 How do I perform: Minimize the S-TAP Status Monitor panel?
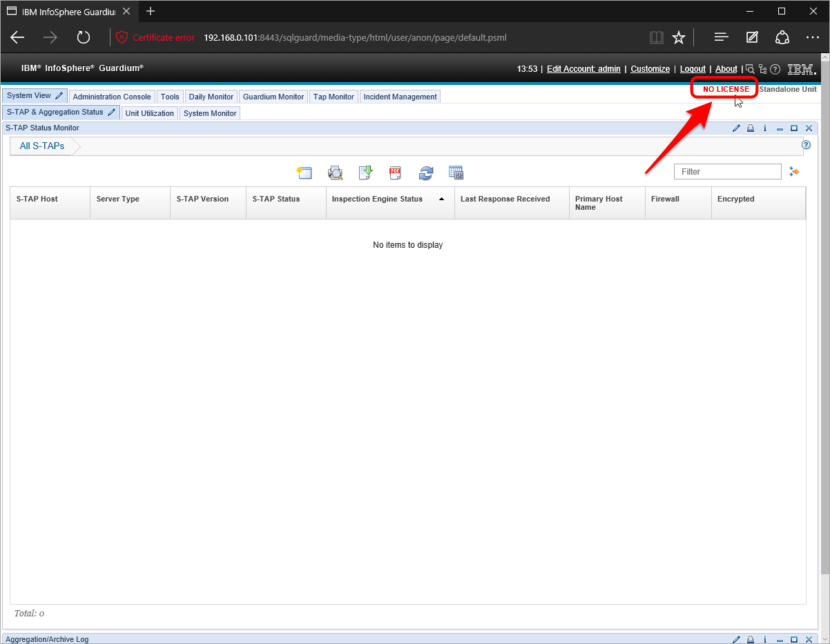coord(780,128)
